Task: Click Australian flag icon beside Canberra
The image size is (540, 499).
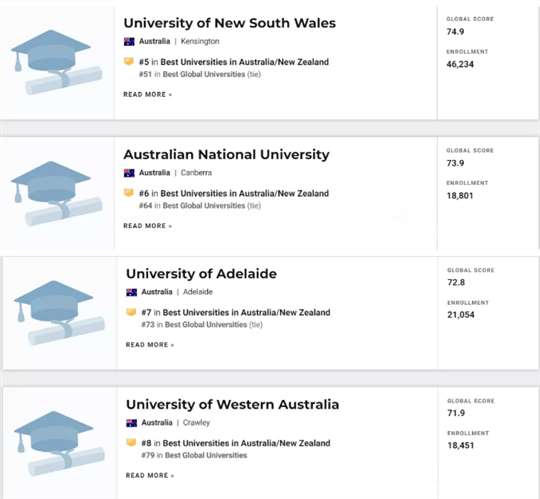Action: (x=129, y=173)
